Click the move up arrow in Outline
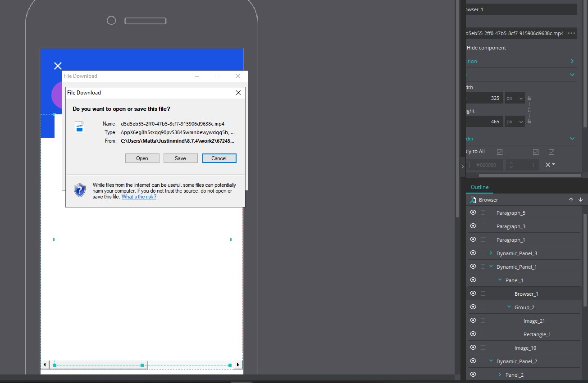Screen dimensions: 588x383 (x=571, y=200)
